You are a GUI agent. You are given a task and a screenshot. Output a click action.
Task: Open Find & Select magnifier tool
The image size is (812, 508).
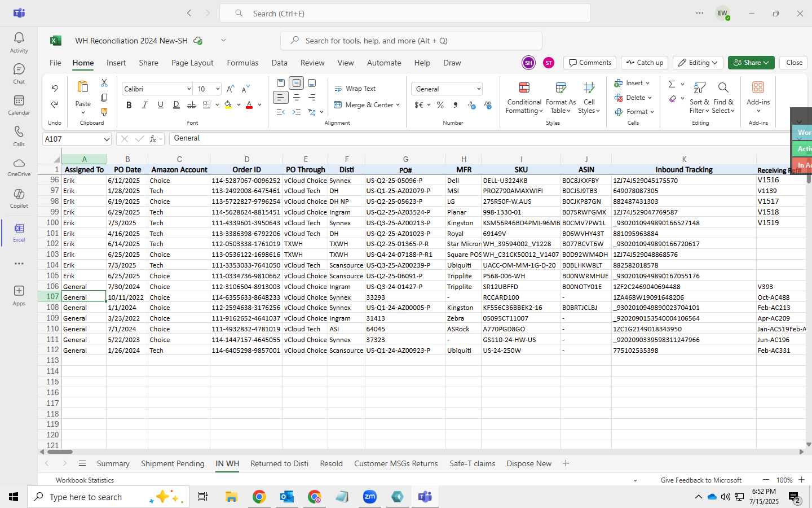[723, 98]
